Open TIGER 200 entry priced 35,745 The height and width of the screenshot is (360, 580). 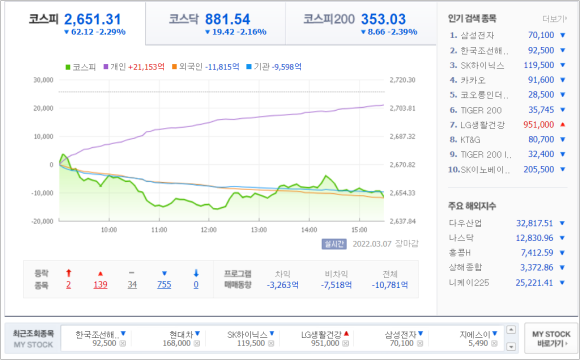[481, 110]
